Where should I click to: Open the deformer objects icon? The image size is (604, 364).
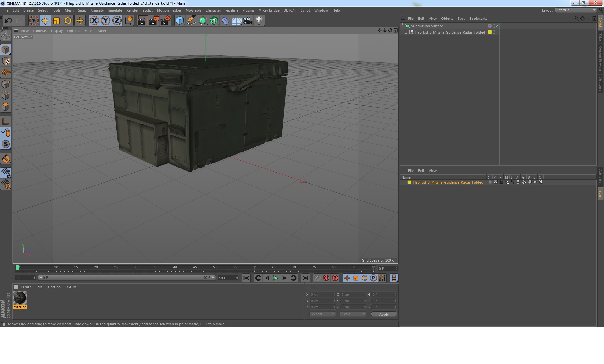(225, 21)
